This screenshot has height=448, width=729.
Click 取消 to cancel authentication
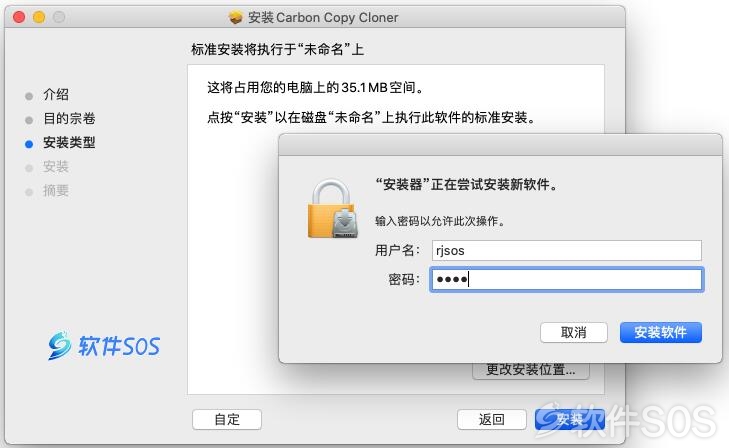pos(574,332)
